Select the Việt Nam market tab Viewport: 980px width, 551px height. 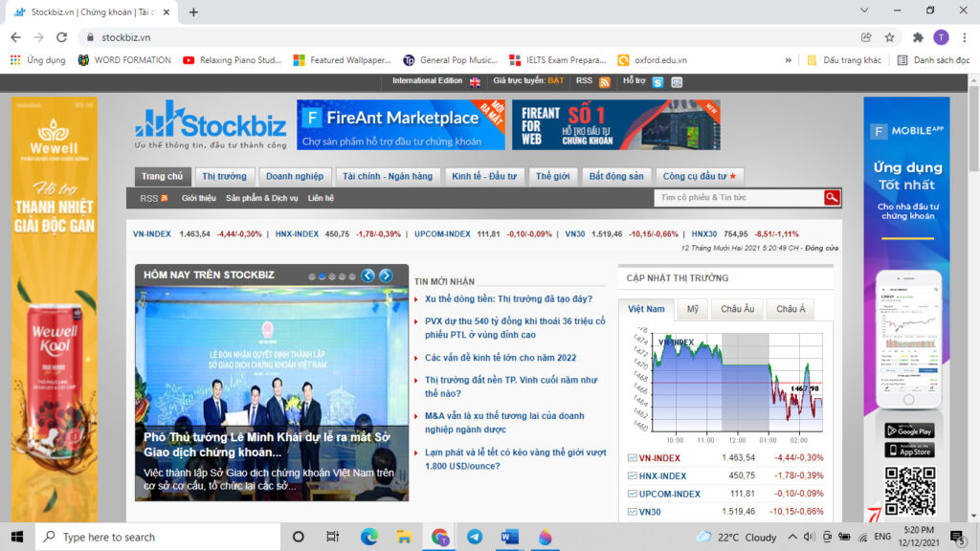[646, 309]
